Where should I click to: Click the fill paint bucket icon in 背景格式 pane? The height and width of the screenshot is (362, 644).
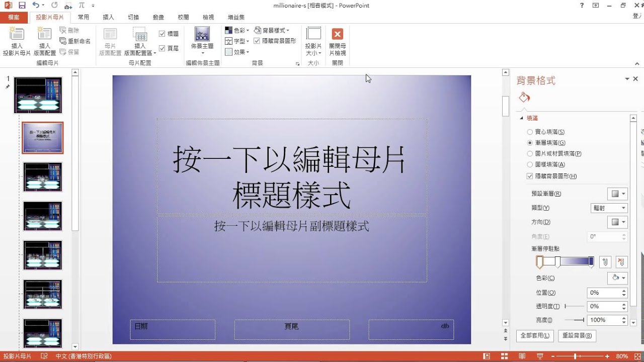point(524,98)
